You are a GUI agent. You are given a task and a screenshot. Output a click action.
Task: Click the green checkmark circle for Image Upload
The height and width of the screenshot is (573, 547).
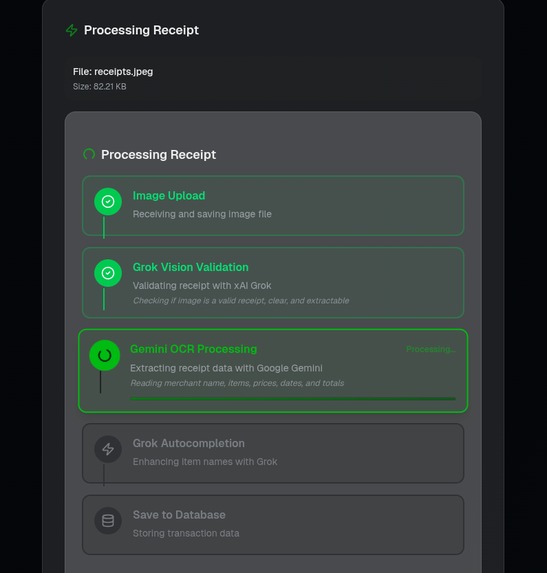tap(108, 201)
